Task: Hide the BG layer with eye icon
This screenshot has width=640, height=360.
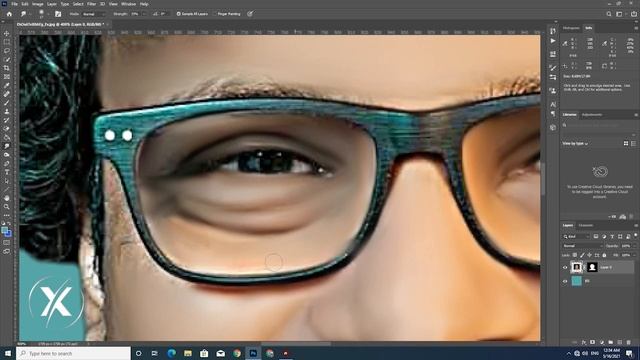Action: coord(565,281)
